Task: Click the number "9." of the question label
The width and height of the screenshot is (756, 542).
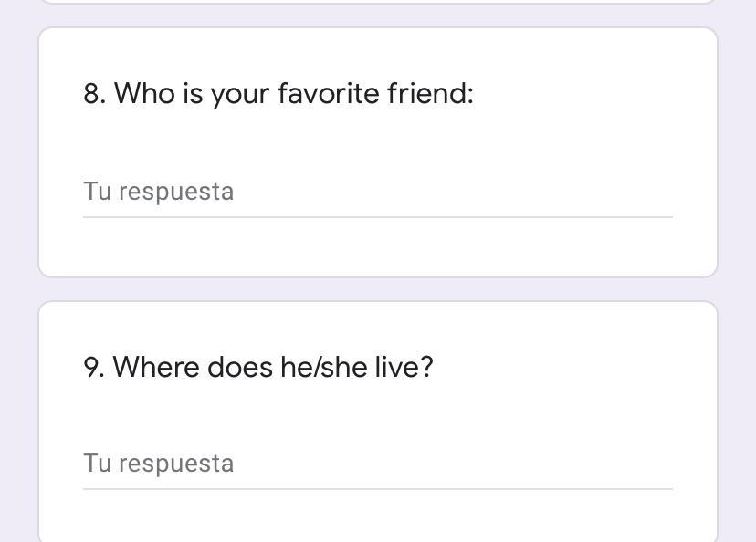Action: [94, 367]
